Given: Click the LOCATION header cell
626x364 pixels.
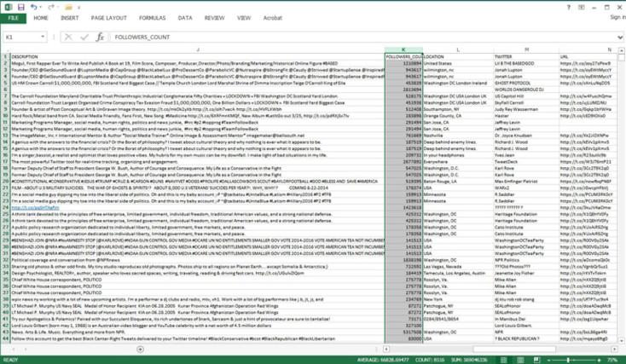Looking at the screenshot, I should click(x=458, y=56).
